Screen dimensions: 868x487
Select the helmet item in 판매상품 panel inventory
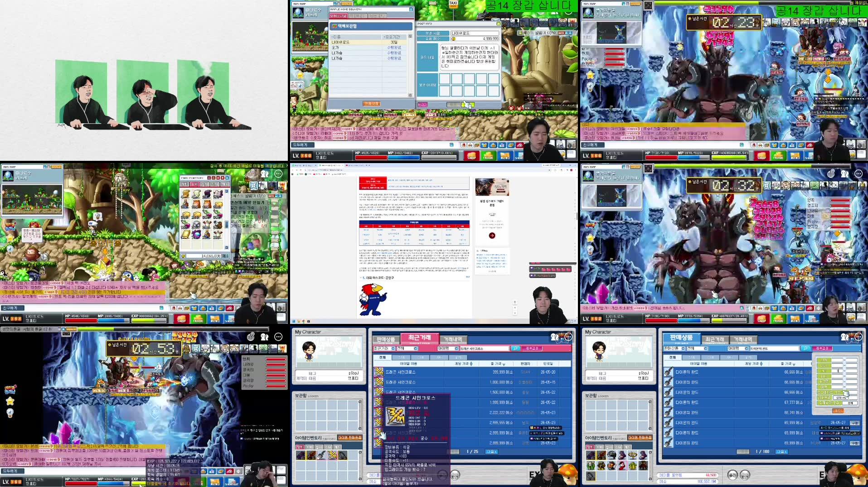(x=611, y=455)
